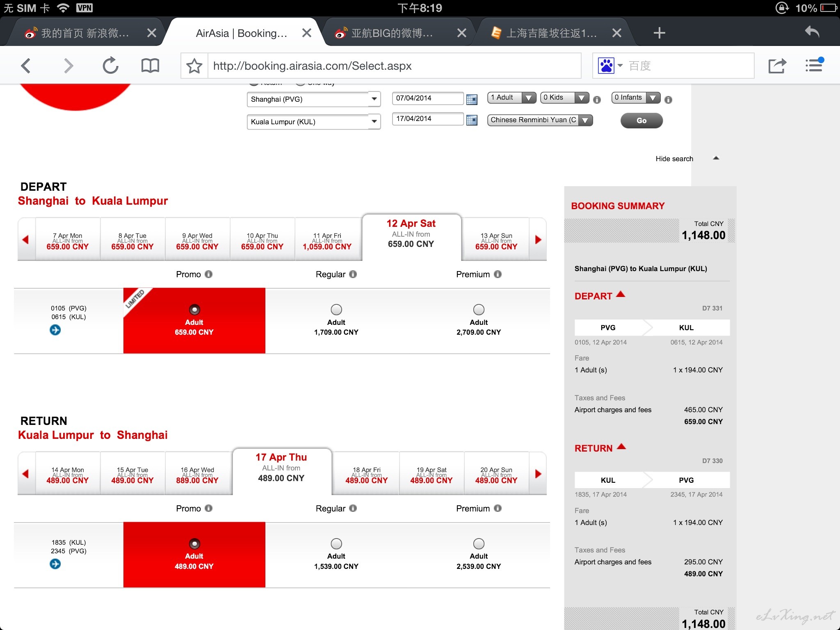Tap the undo closed-tab arrow icon
Image resolution: width=840 pixels, height=630 pixels.
pyautogui.click(x=812, y=32)
